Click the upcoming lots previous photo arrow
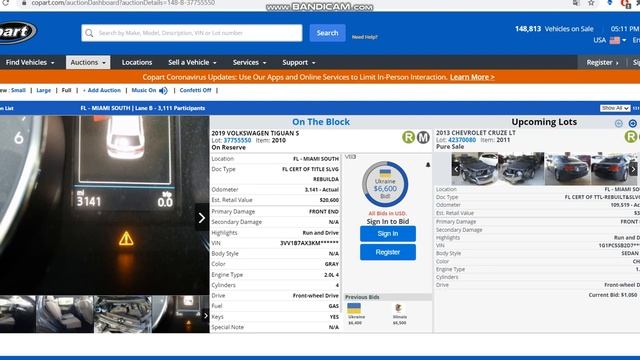The width and height of the screenshot is (640, 360). click(456, 169)
